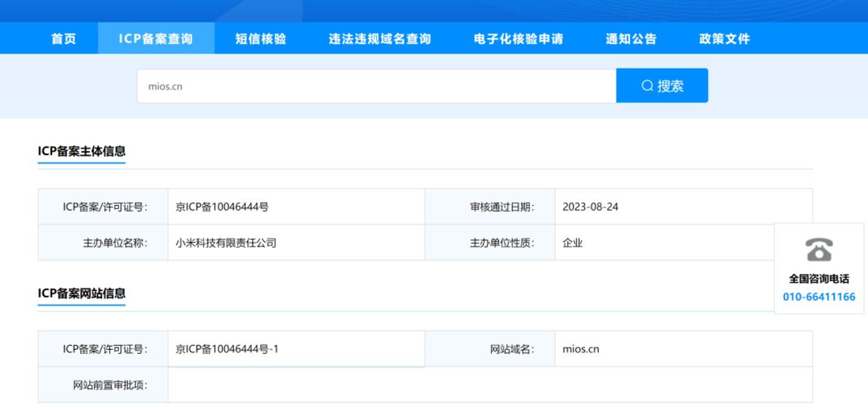Switch to the 违法违规域名查询 tab

click(379, 38)
